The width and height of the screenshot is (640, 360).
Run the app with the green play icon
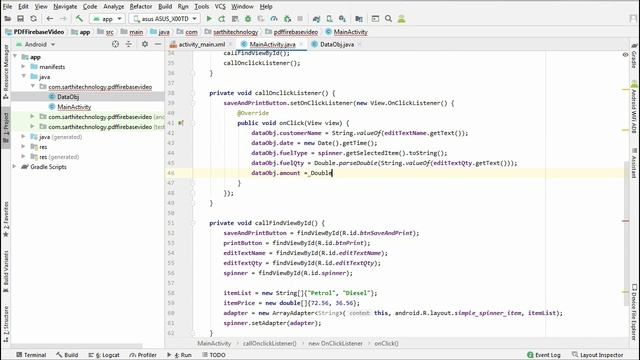(209, 19)
